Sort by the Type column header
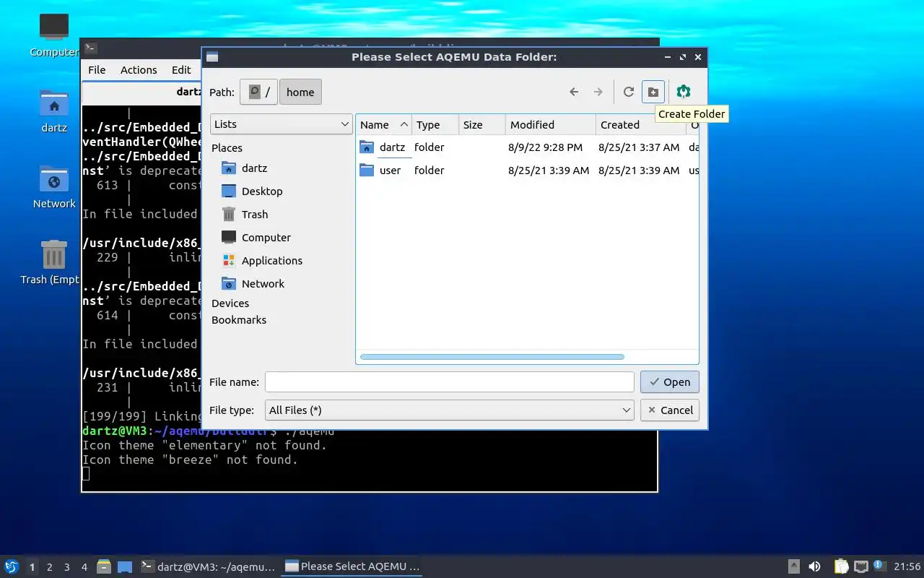Image resolution: width=924 pixels, height=578 pixels. pyautogui.click(x=435, y=125)
